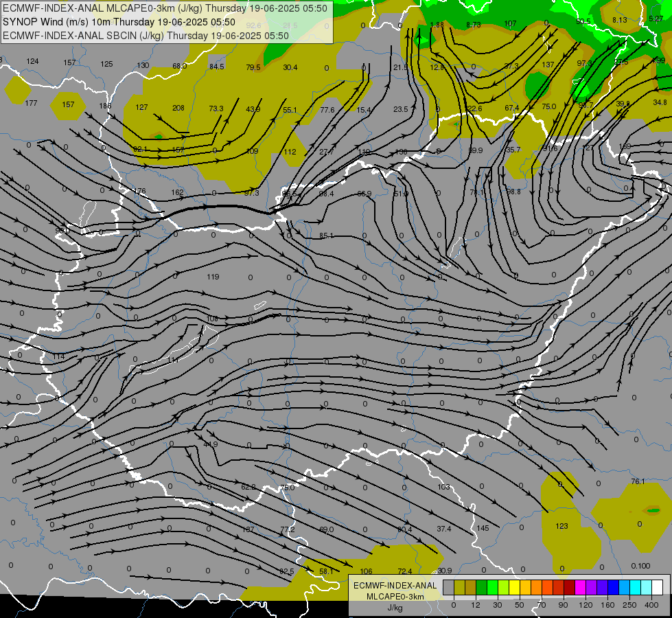Click the legend tick label 400

(x=651, y=605)
